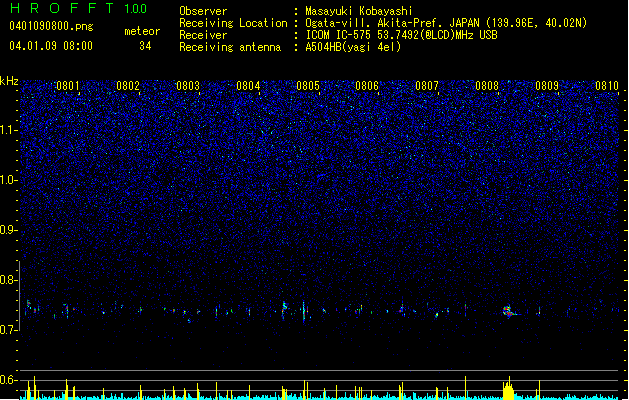
Task: Click the 0.9 kHz axis label
Action: (9, 230)
